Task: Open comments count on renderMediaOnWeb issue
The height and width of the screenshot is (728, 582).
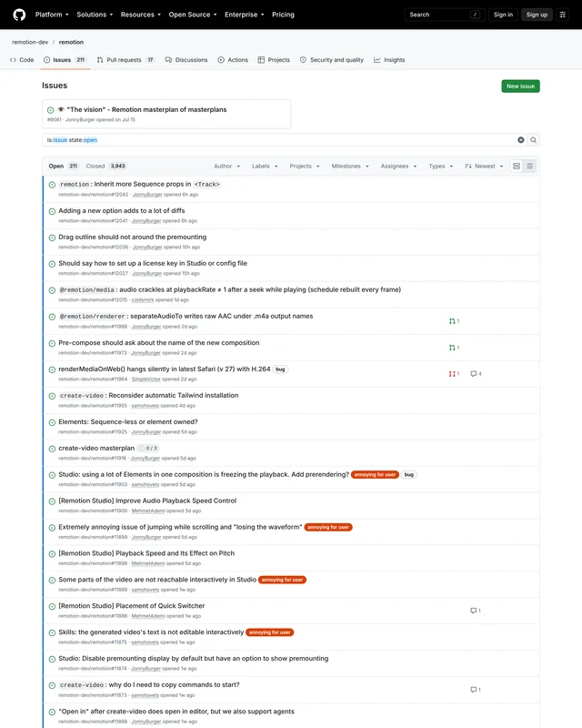Action: (x=476, y=374)
